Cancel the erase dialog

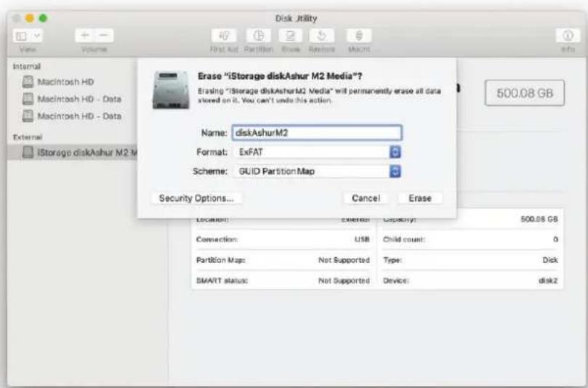366,198
